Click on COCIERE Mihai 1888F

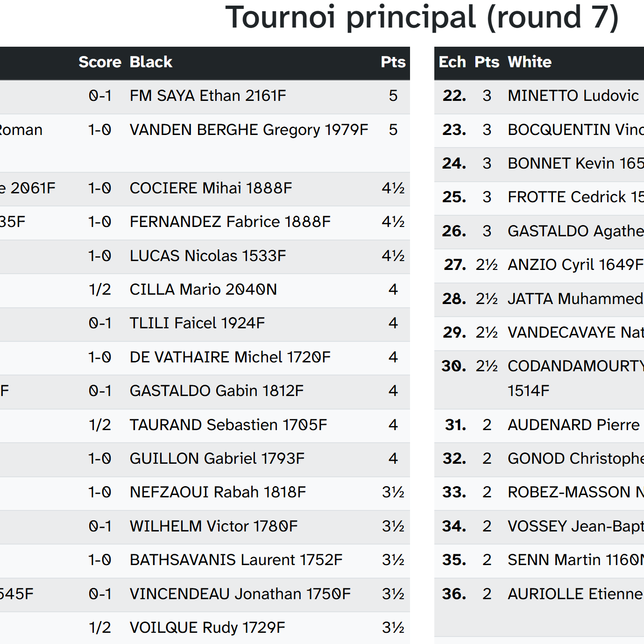click(x=211, y=188)
